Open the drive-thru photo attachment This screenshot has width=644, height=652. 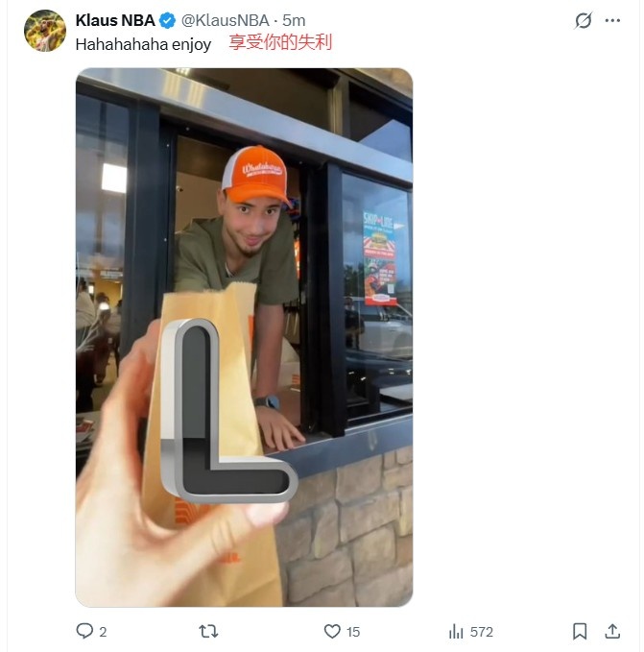245,337
